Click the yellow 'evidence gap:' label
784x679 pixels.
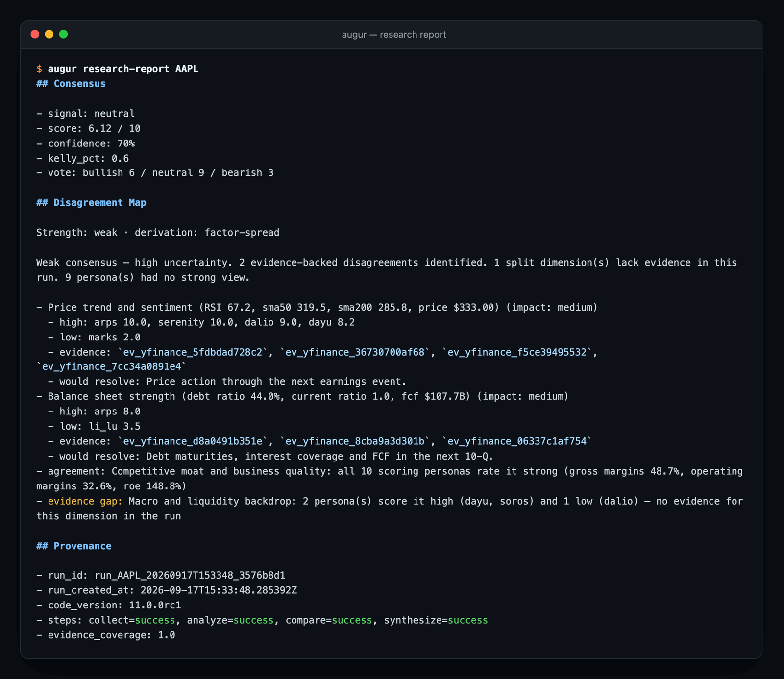pos(85,501)
